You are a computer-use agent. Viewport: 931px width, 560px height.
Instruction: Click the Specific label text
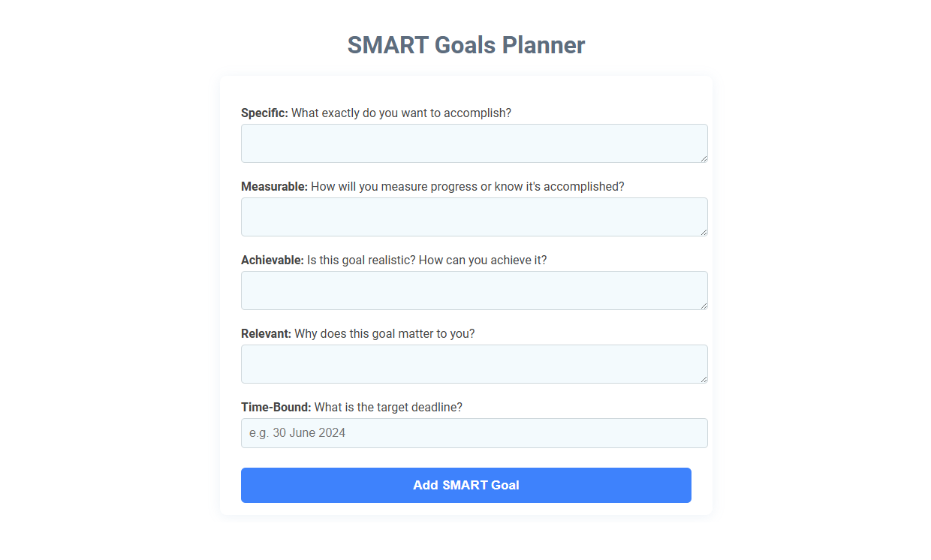click(x=263, y=113)
